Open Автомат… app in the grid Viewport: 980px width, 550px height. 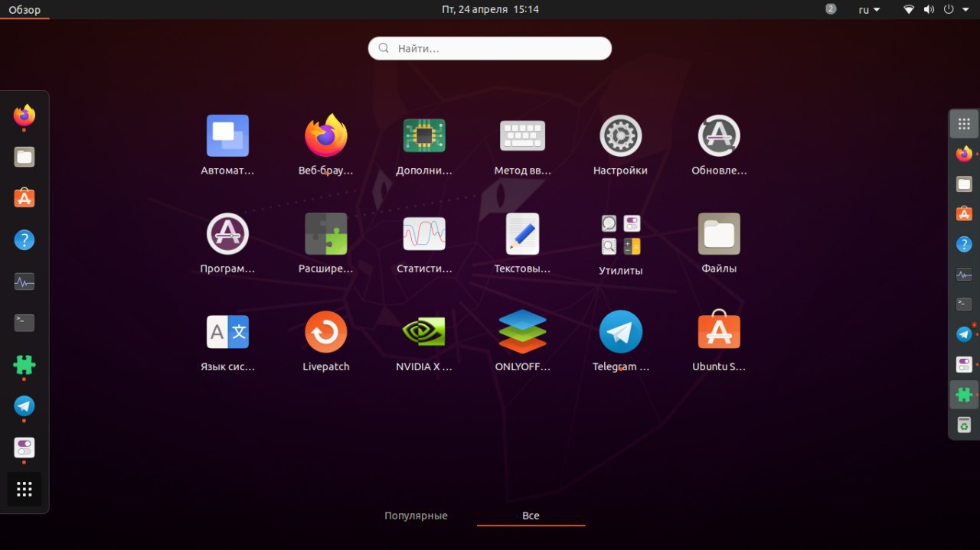pyautogui.click(x=227, y=136)
